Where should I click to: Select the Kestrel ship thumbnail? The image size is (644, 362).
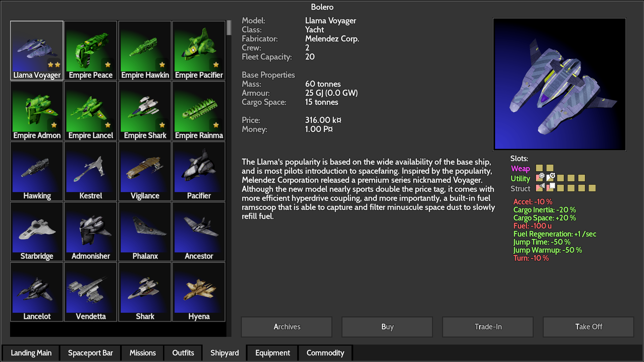(91, 171)
